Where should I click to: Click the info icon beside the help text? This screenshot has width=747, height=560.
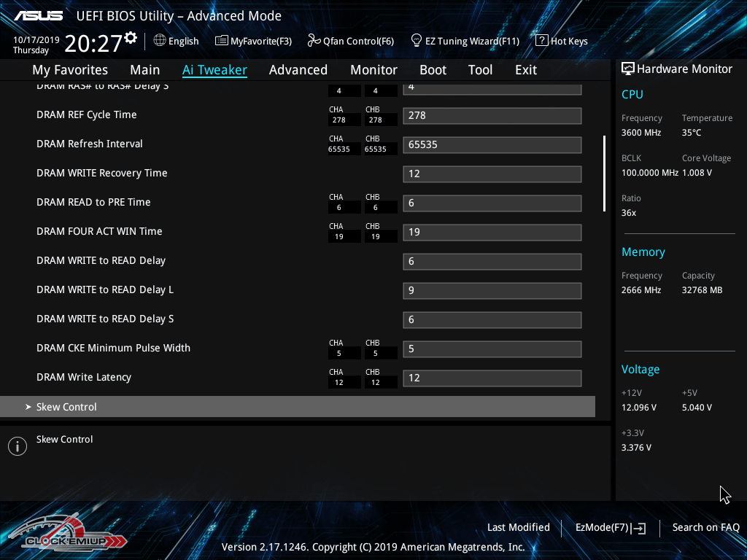17,446
